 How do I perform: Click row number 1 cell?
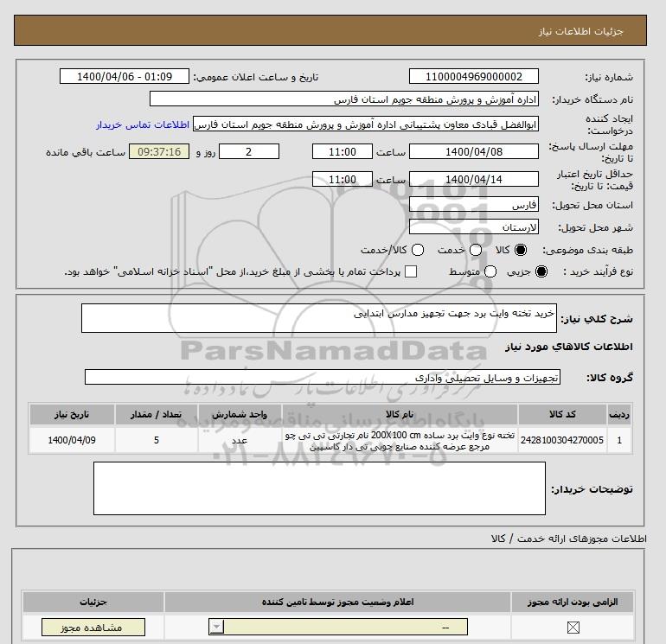tap(619, 440)
